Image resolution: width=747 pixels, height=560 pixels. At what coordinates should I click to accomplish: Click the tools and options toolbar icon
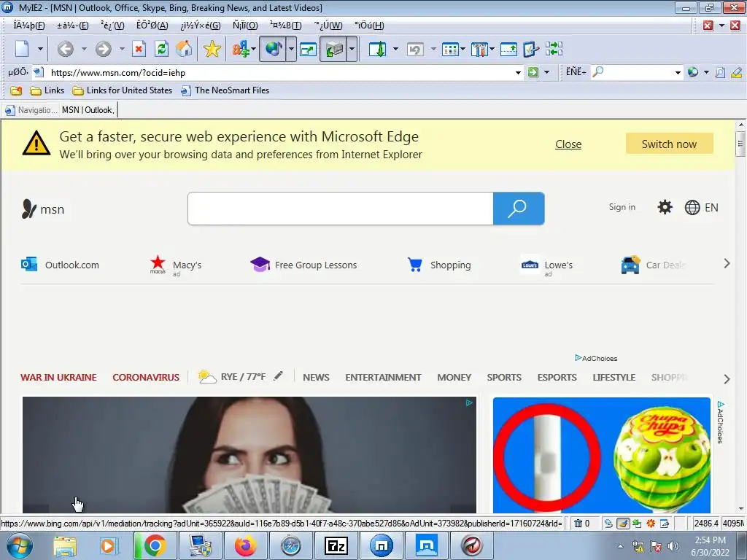[x=479, y=49]
